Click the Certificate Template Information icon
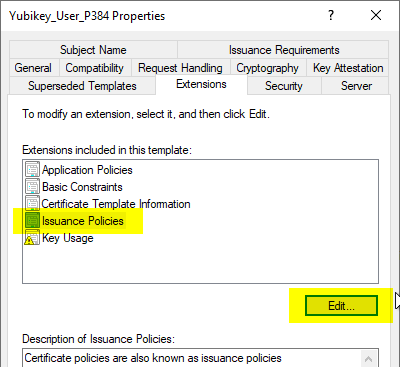 pyautogui.click(x=32, y=204)
